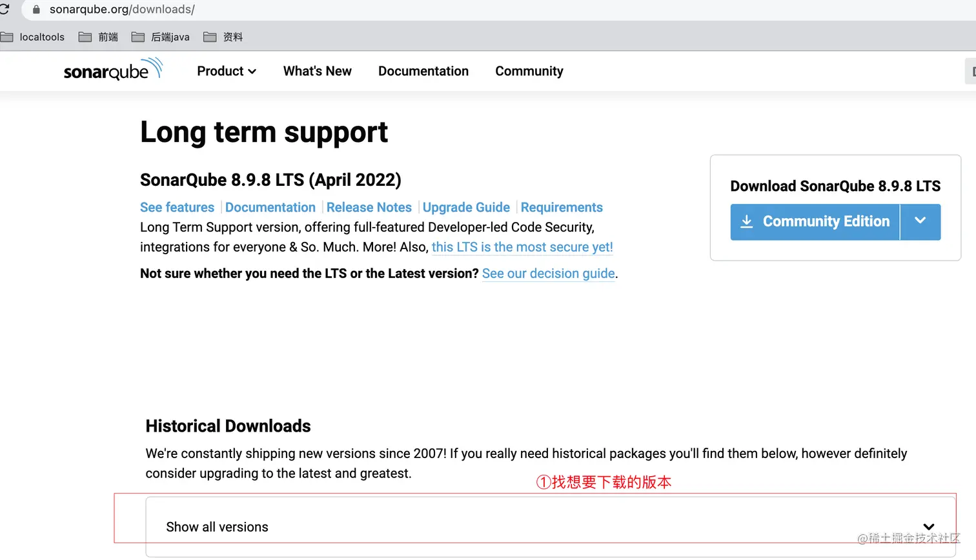
Task: Open the Upgrade Guide link
Action: coord(466,207)
